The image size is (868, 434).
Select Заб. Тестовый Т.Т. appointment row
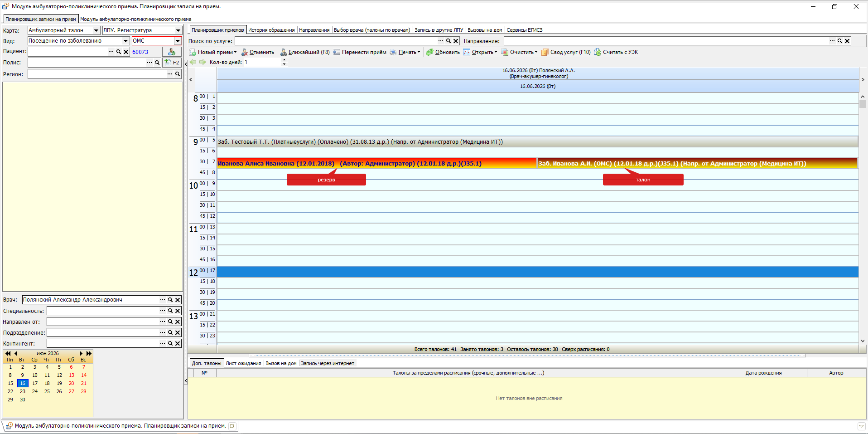[538, 142]
